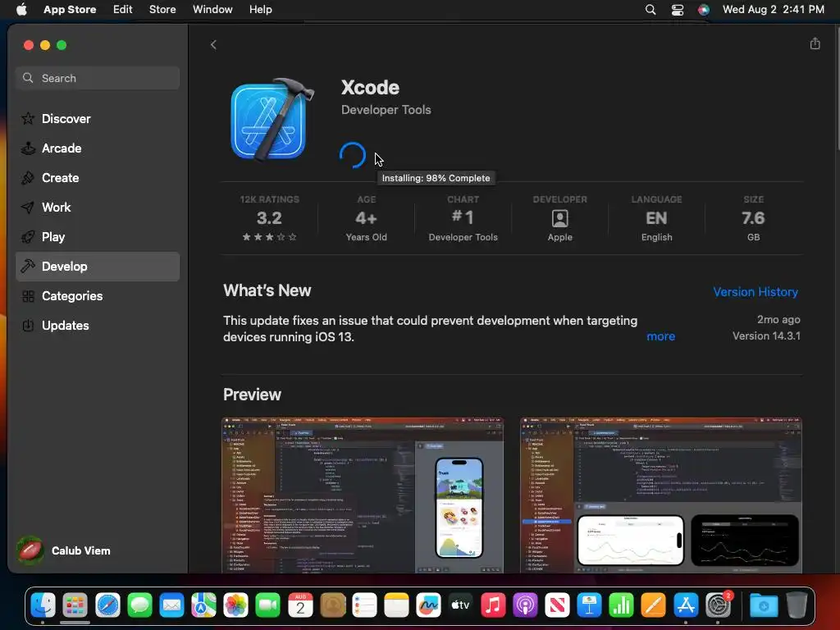Open Notes from the Dock

click(396, 605)
